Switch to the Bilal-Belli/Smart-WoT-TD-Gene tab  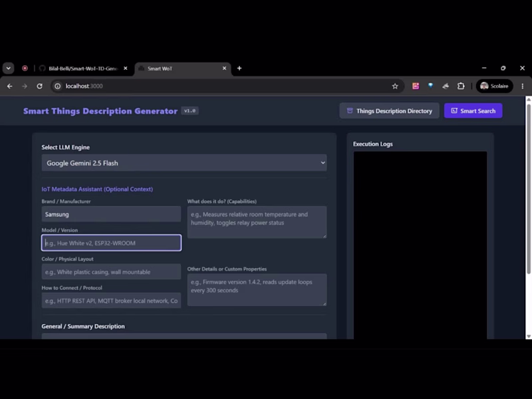83,68
